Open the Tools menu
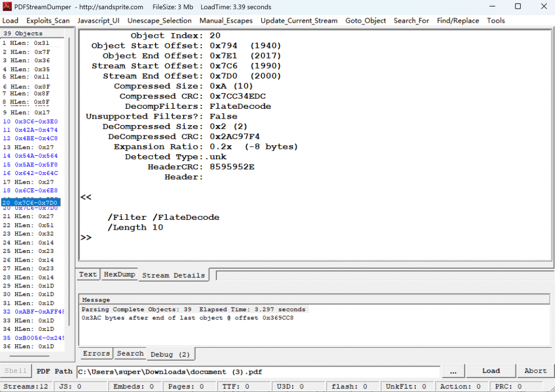 [x=495, y=21]
